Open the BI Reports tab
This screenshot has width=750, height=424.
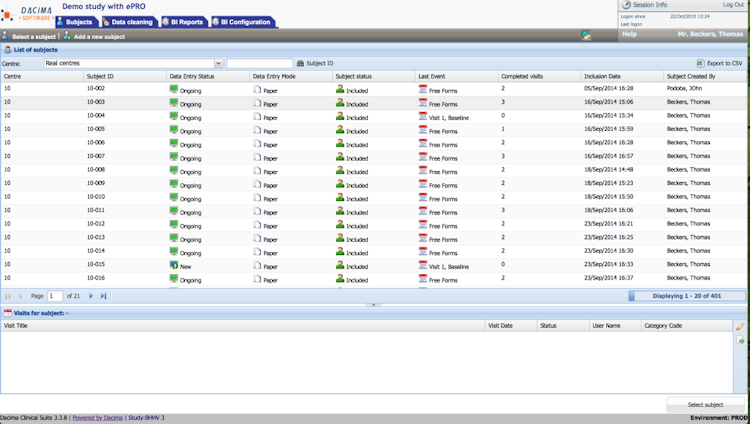[x=184, y=22]
